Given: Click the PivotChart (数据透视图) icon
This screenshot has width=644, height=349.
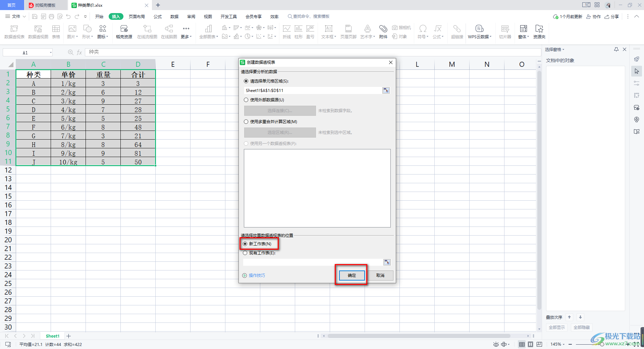Looking at the screenshot, I should (38, 32).
